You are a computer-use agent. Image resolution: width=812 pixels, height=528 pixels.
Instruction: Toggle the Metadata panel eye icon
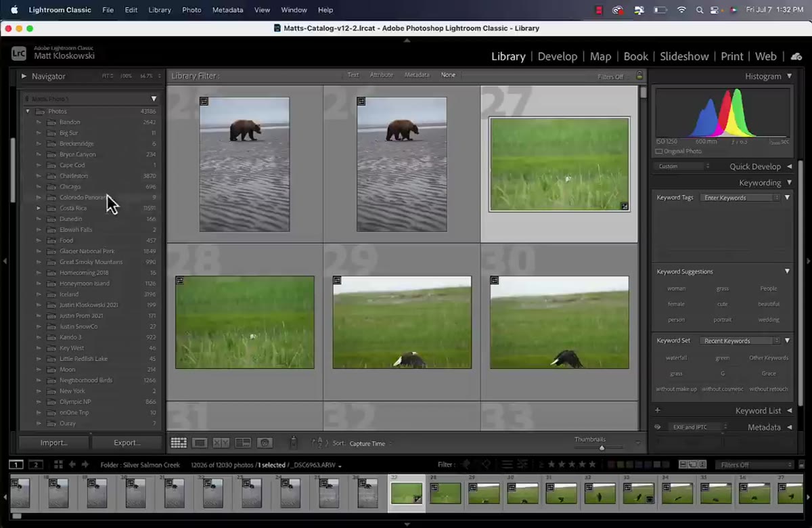pyautogui.click(x=657, y=427)
